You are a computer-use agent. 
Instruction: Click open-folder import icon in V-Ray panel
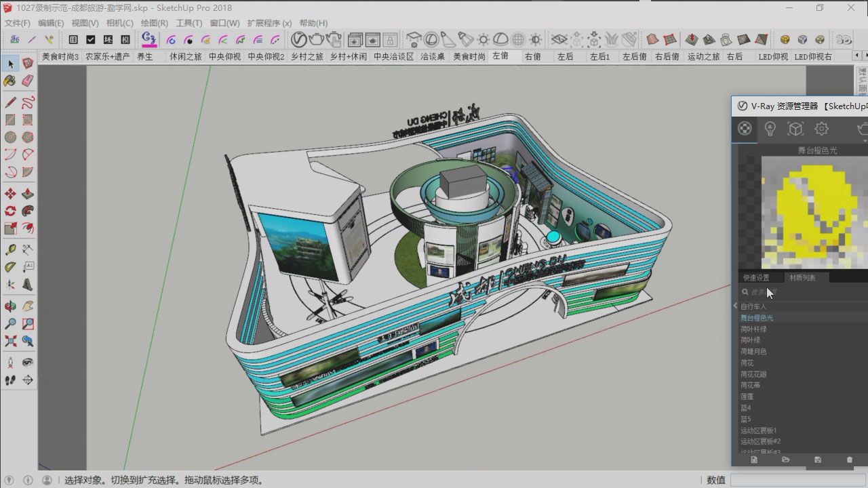[x=785, y=460]
